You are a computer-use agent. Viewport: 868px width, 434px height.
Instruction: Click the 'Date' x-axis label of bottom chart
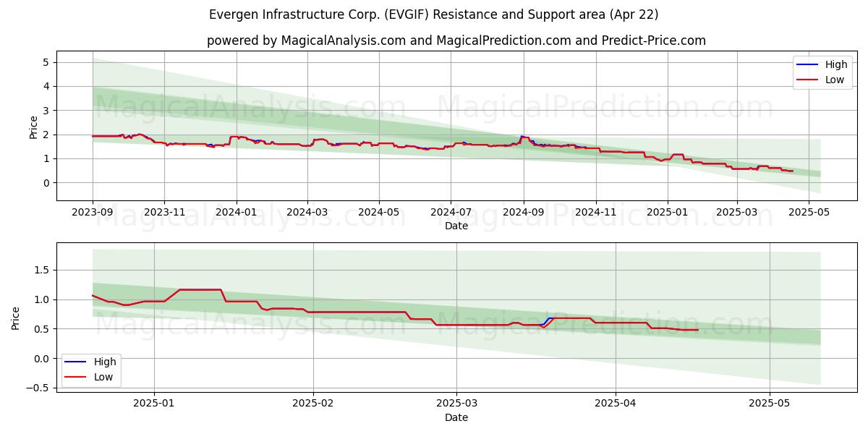click(456, 417)
